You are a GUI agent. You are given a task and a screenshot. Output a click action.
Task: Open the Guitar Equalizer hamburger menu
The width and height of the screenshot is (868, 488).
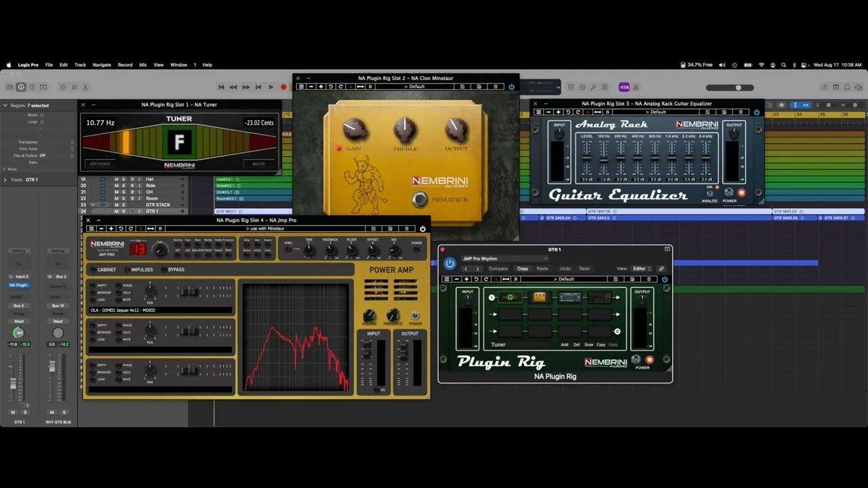pos(539,112)
